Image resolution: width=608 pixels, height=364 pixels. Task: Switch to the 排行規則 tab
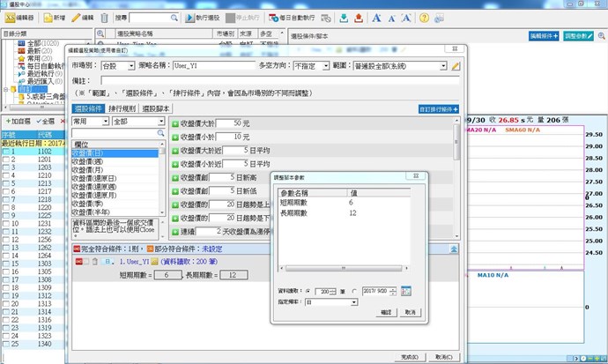tap(124, 108)
